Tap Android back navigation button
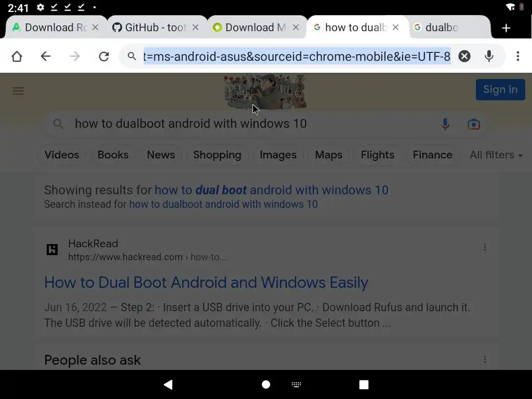This screenshot has height=399, width=532. coord(168,384)
